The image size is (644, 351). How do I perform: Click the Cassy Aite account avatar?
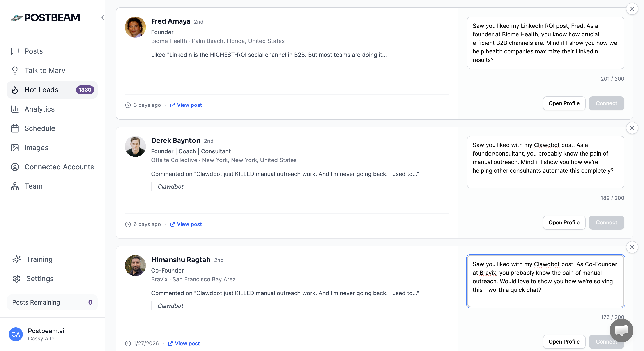pyautogui.click(x=16, y=334)
